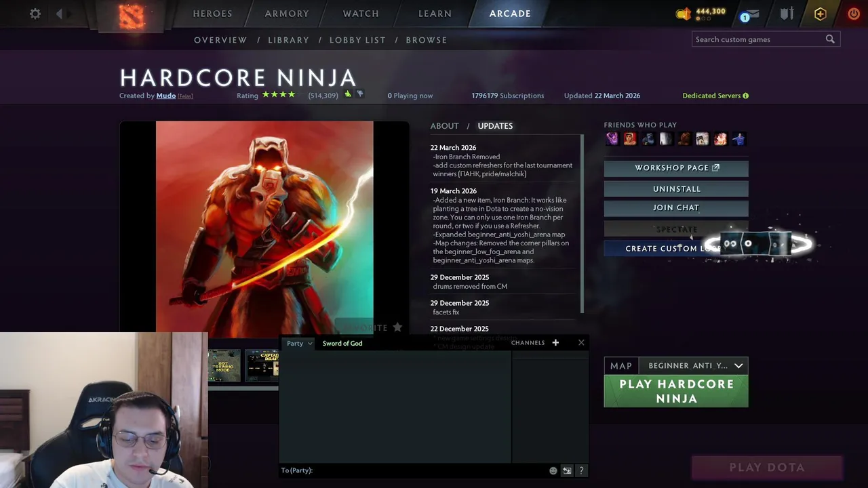Select the Bot Training Mode thumbnail
The width and height of the screenshot is (868, 488).
(x=224, y=366)
